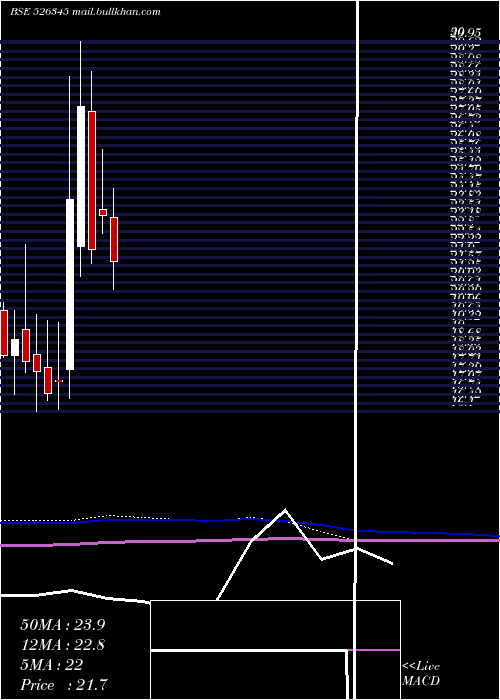Screen dimensions: 500x700
Task: Select the 12MA : 22.8 value
Action: click(x=63, y=645)
